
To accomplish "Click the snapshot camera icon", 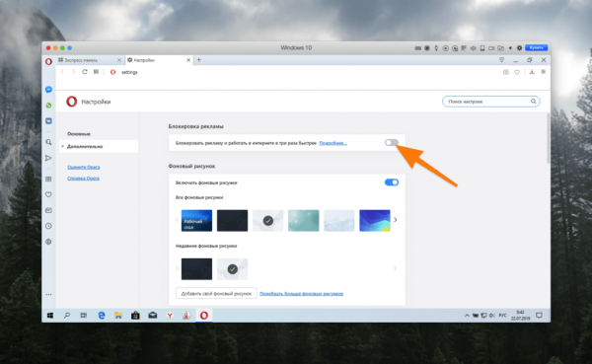I will [x=506, y=72].
